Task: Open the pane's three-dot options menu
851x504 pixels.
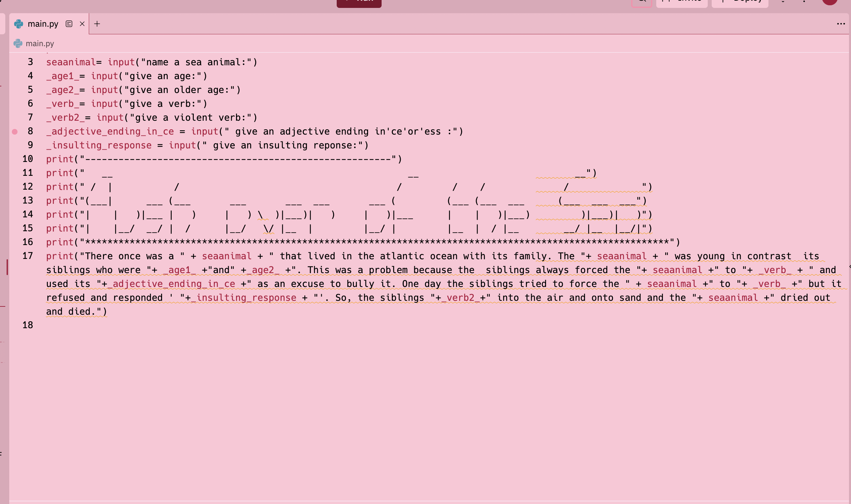Action: pyautogui.click(x=841, y=24)
